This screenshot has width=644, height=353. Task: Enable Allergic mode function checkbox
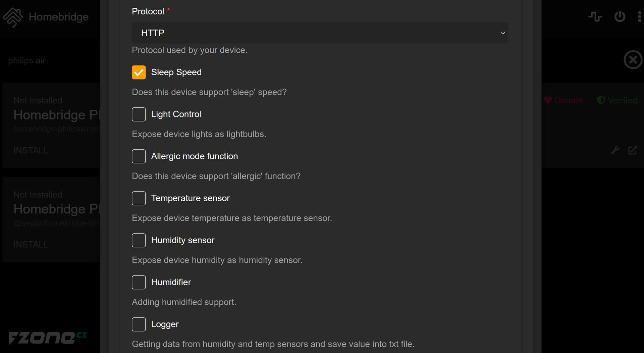pos(139,156)
